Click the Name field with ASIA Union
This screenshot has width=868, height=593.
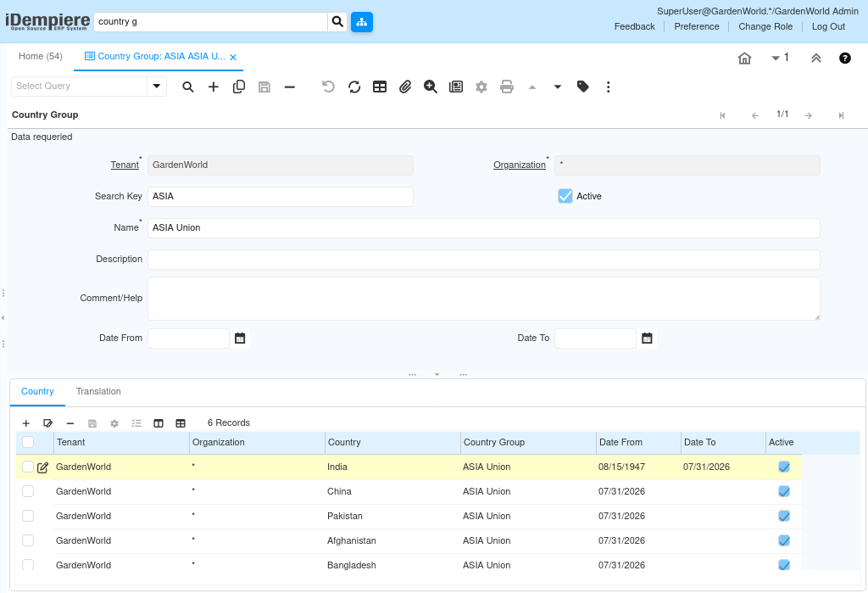[483, 228]
